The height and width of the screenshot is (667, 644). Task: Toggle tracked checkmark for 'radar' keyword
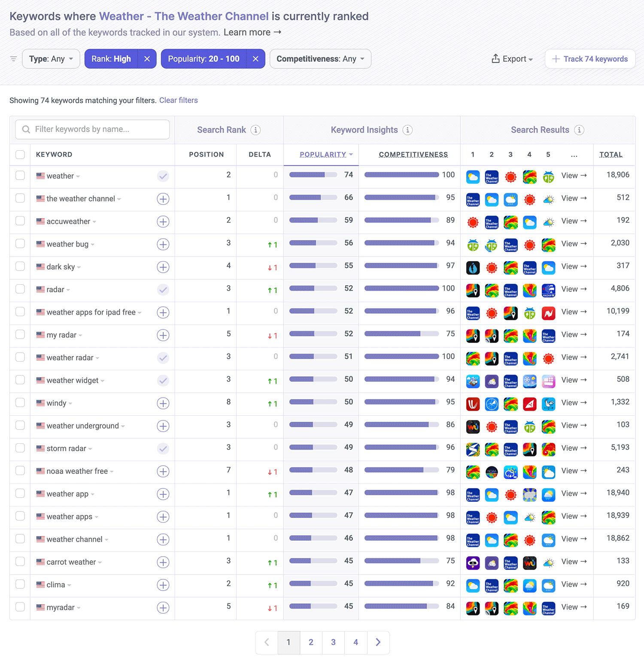163,290
